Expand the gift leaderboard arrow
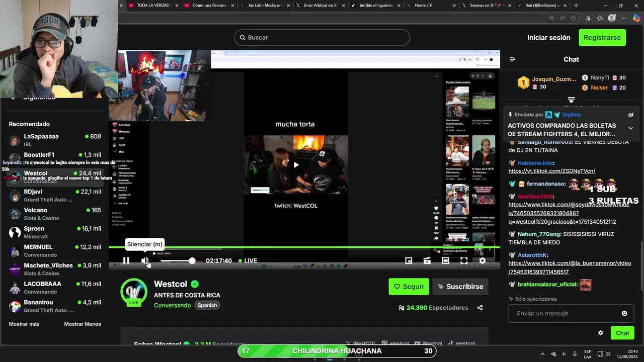 tap(571, 100)
